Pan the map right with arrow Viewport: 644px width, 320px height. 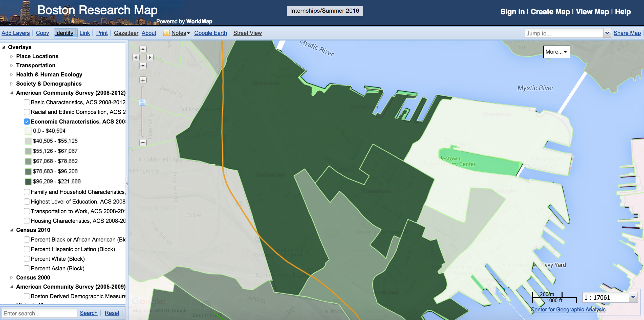click(x=150, y=57)
